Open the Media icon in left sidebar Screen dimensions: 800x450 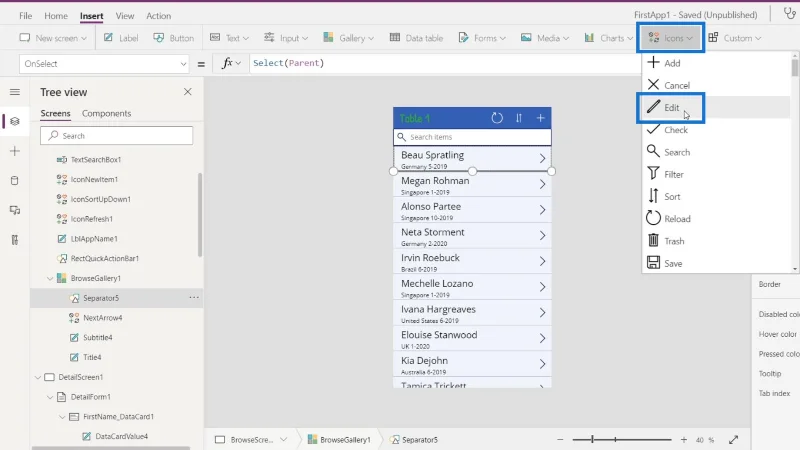point(15,210)
